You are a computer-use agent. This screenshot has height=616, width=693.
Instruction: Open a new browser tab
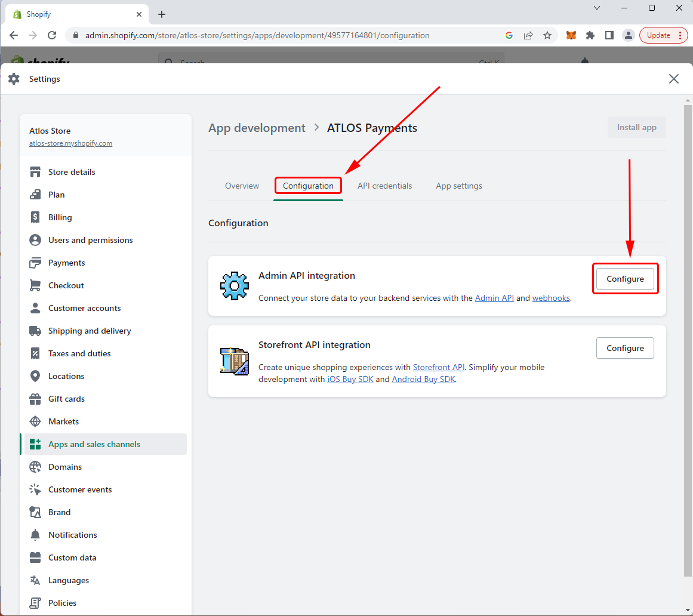pos(162,14)
